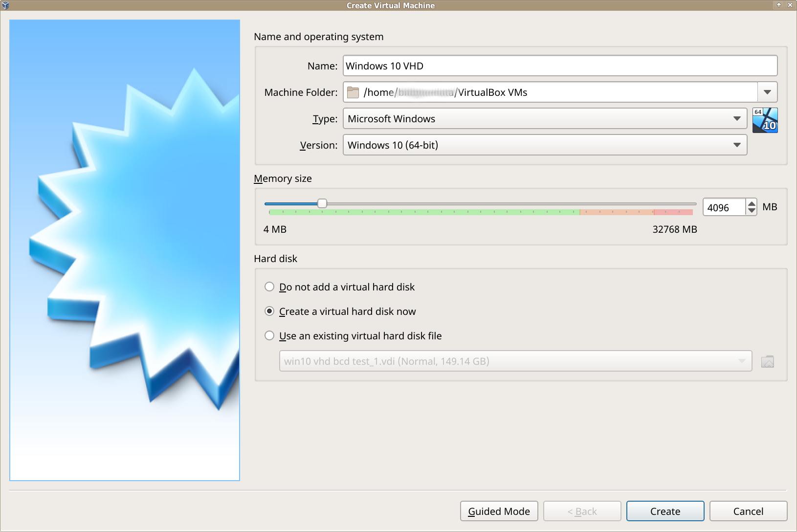The image size is (797, 532).
Task: Click the folder icon in Machine Folder field
Action: pyautogui.click(x=353, y=92)
